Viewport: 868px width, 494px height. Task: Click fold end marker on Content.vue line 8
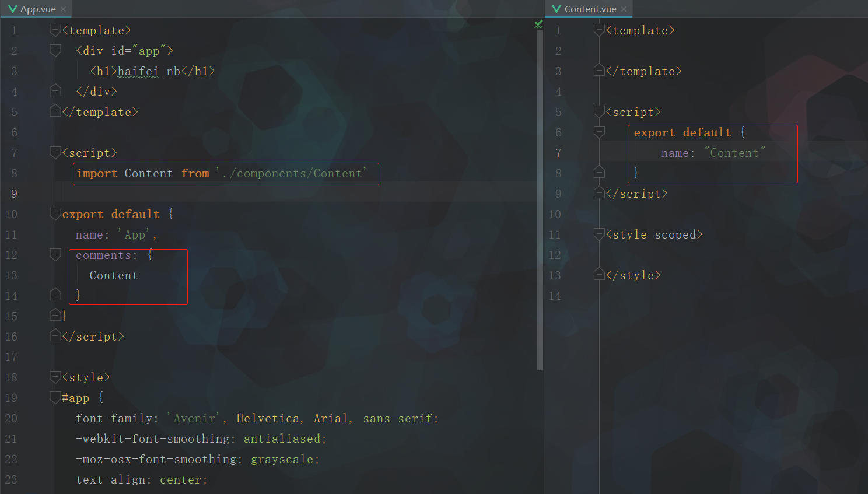point(599,172)
